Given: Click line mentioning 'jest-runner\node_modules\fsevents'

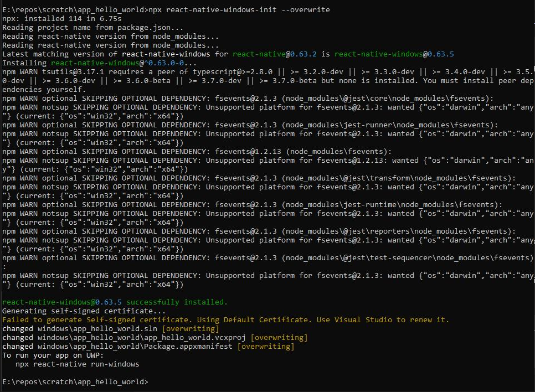Looking at the screenshot, I should [x=250, y=125].
